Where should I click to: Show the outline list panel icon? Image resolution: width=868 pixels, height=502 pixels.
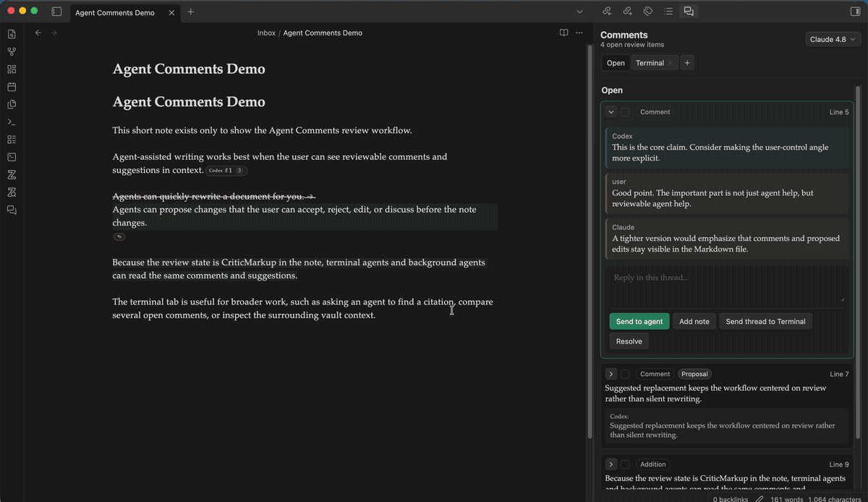click(x=668, y=12)
